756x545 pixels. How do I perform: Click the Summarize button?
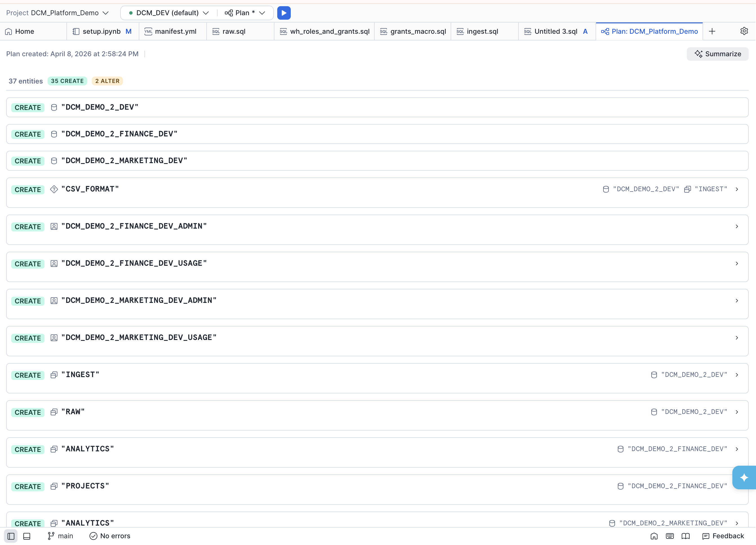[x=717, y=54]
